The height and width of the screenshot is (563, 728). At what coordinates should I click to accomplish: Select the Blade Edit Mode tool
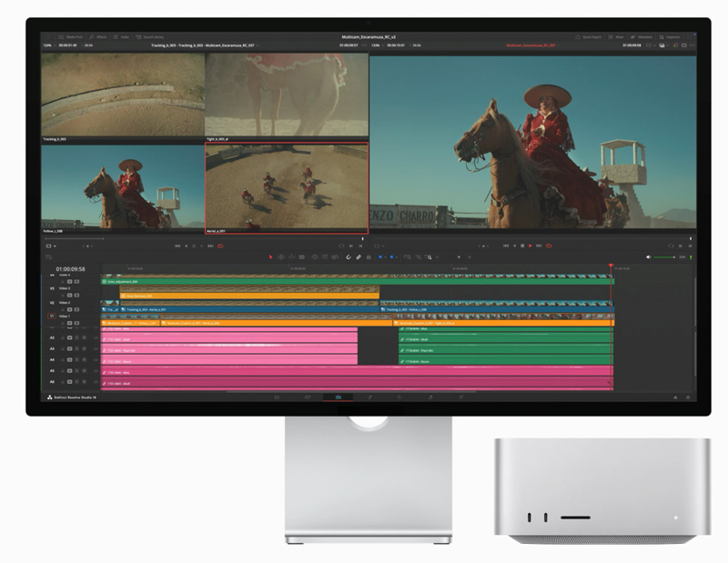(302, 257)
